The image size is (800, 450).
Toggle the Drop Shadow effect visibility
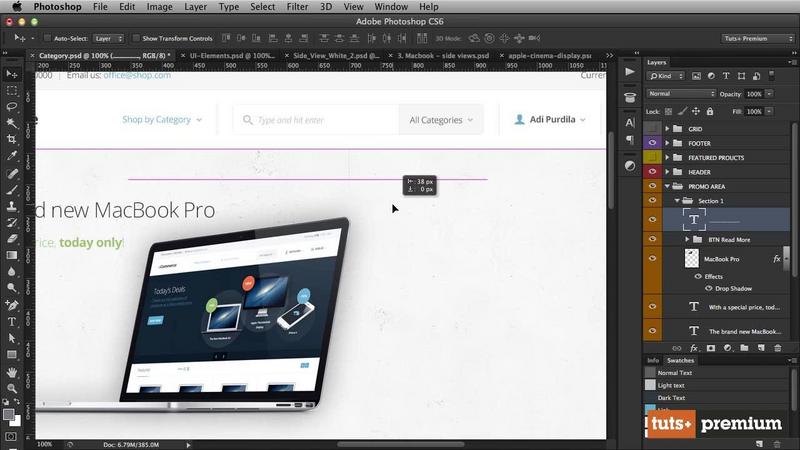click(709, 288)
